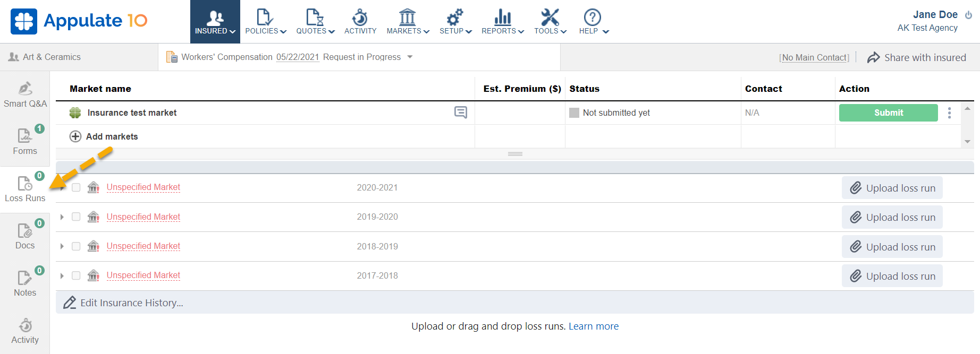This screenshot has width=980, height=354.
Task: Click the market list scroll-down arrow
Action: (x=967, y=142)
